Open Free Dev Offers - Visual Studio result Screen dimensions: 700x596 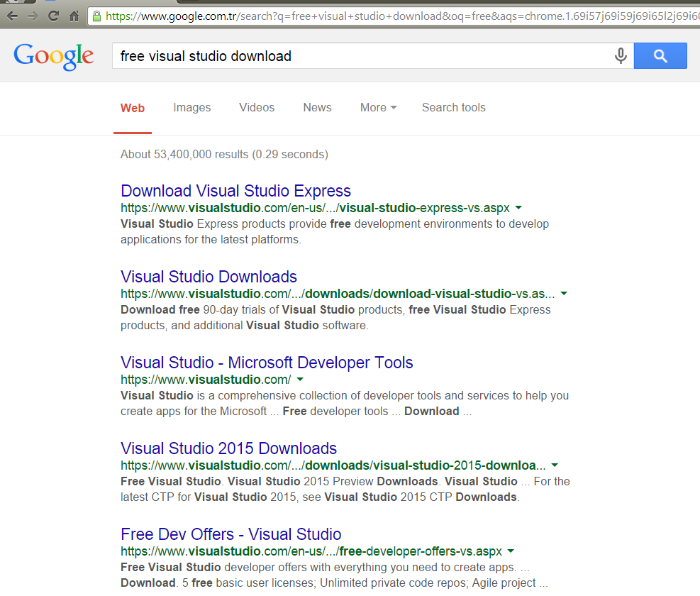(230, 534)
